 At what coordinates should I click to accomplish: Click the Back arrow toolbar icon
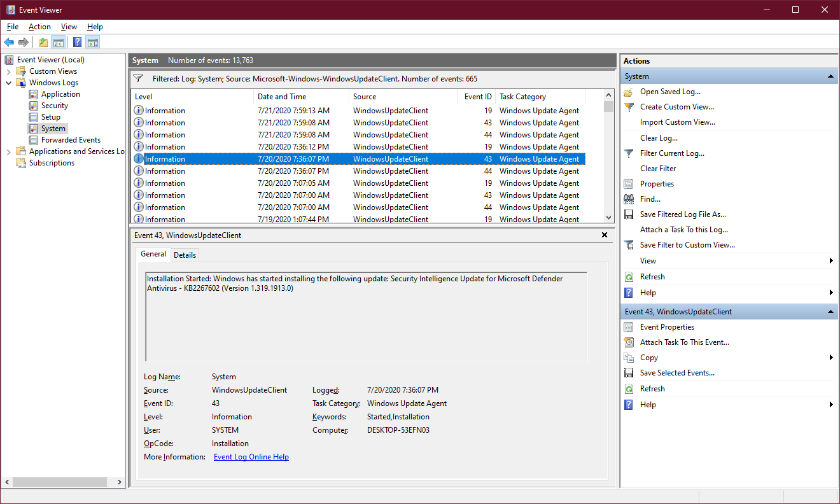(x=9, y=43)
